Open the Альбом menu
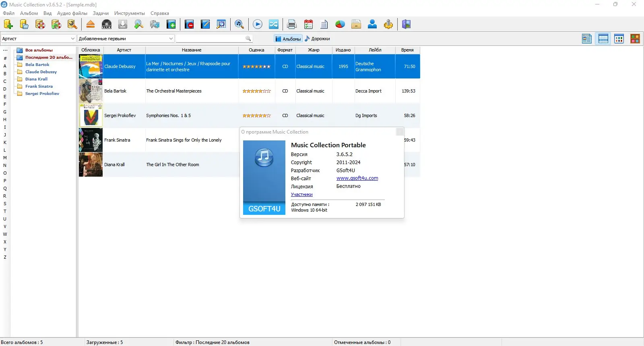 click(29, 13)
